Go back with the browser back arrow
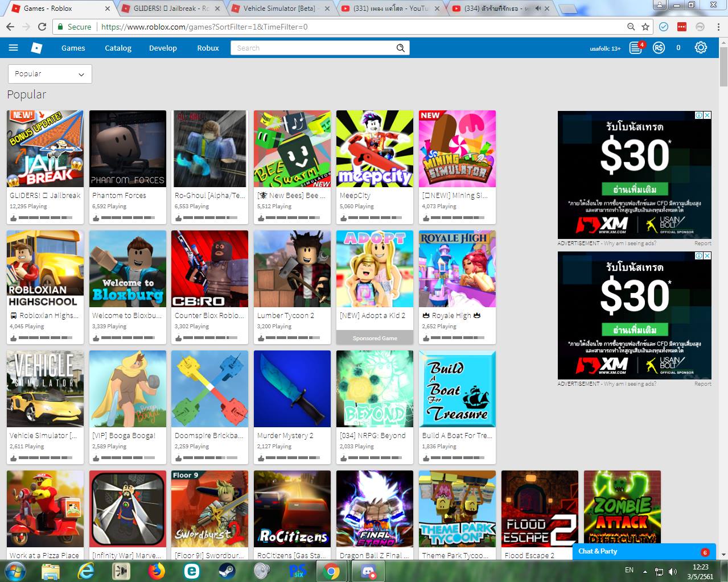728x582 pixels. tap(10, 27)
